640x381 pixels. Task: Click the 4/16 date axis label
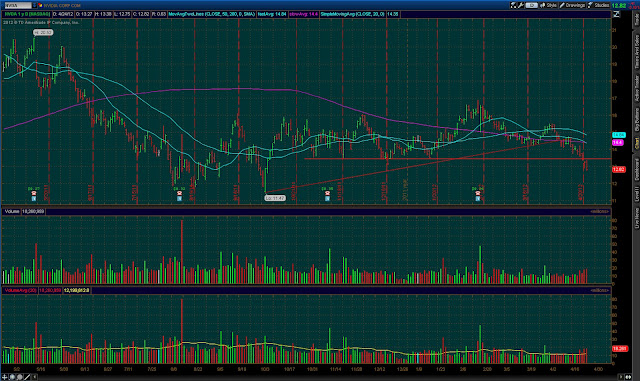point(575,369)
